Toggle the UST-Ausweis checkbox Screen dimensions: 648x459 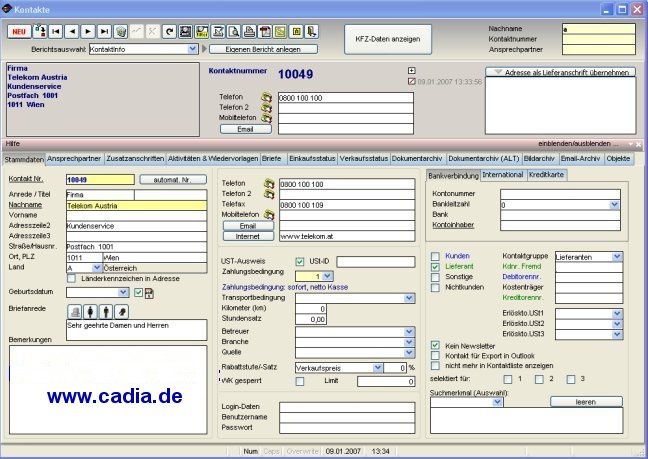[300, 262]
